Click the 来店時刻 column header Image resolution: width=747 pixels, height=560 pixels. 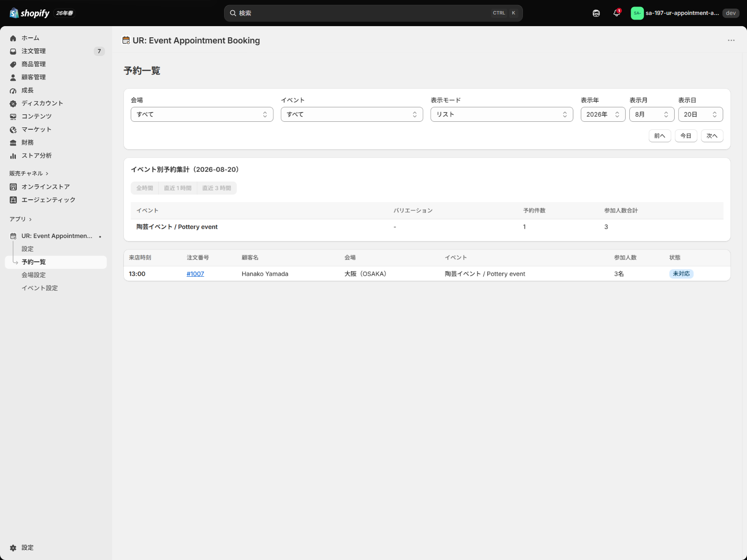tap(140, 258)
